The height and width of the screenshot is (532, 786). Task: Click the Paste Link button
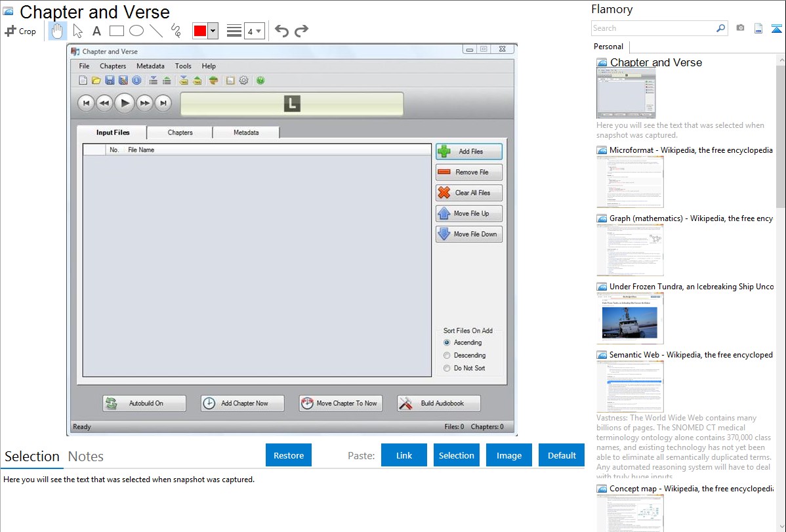[404, 455]
